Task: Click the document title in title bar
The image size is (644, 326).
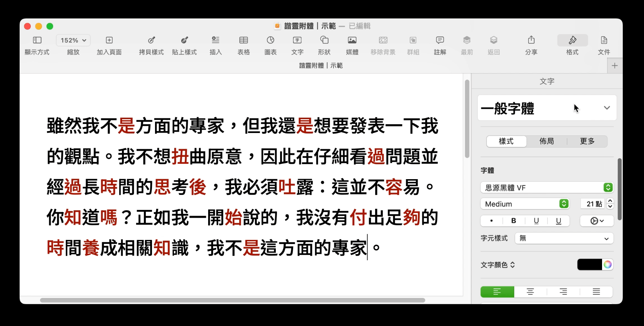Action: coord(310,26)
